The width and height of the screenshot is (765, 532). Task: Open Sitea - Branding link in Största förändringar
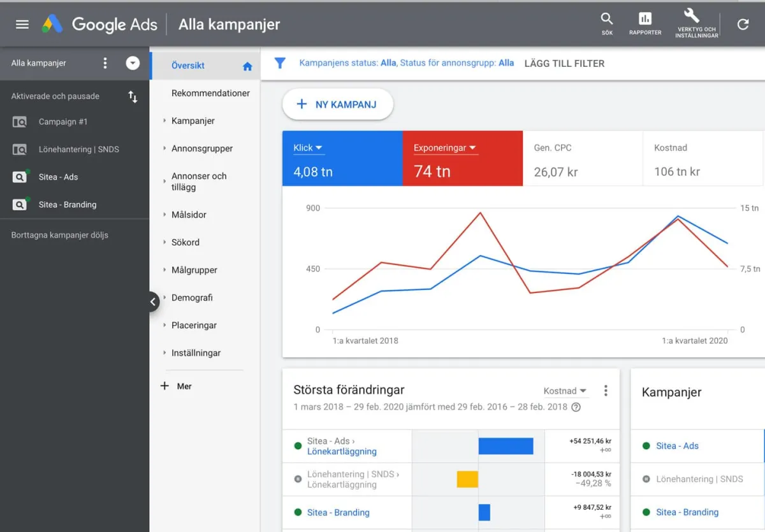click(x=338, y=512)
